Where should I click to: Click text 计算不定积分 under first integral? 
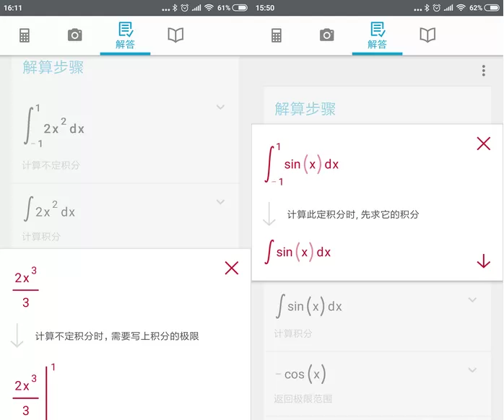[51, 165]
